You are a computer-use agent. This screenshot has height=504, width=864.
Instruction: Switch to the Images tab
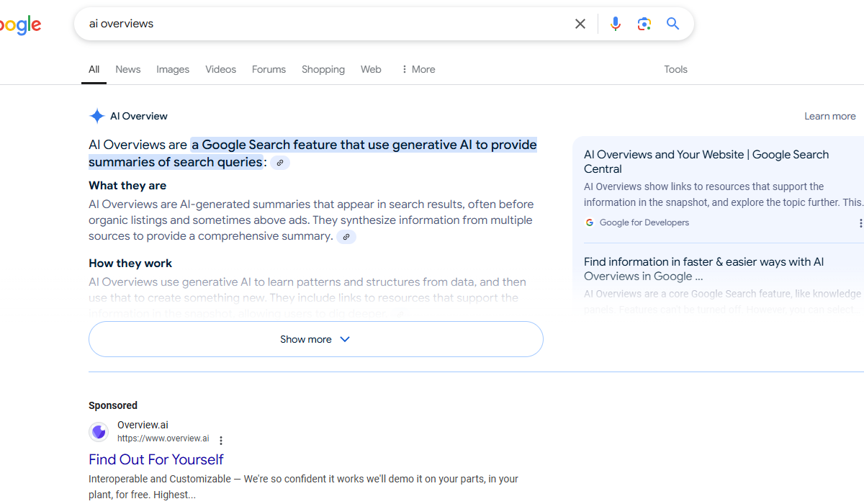(173, 69)
